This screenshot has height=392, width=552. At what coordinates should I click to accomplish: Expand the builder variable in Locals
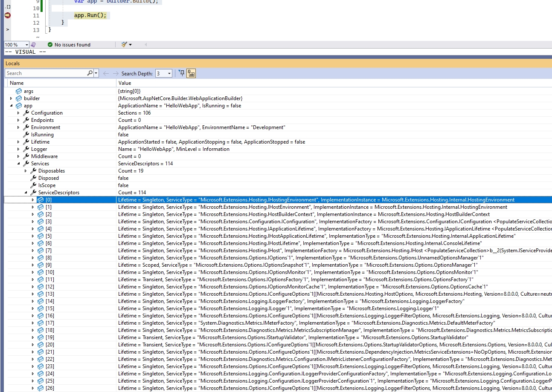coord(11,98)
